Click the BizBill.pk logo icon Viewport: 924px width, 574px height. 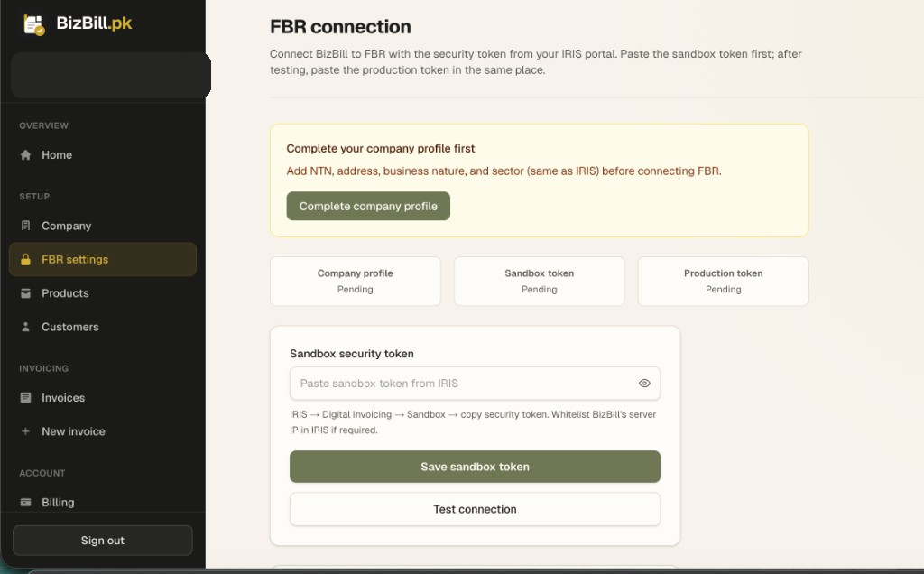pyautogui.click(x=33, y=24)
